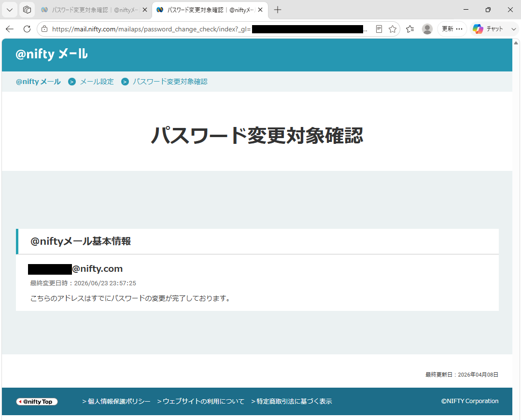521x420 pixels.
Task: Click the @nifty.com email address text
Action: [98, 269]
